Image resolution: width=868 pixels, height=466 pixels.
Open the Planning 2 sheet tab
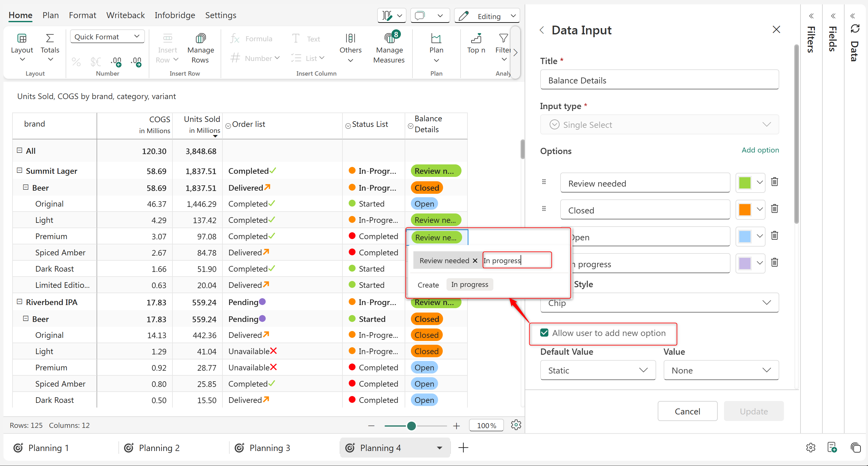click(x=159, y=448)
